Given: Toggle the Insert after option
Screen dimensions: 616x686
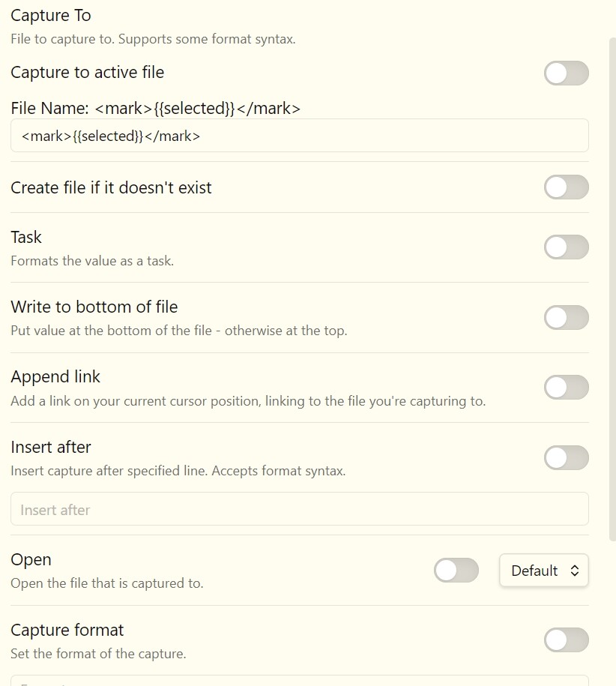Looking at the screenshot, I should click(x=566, y=458).
